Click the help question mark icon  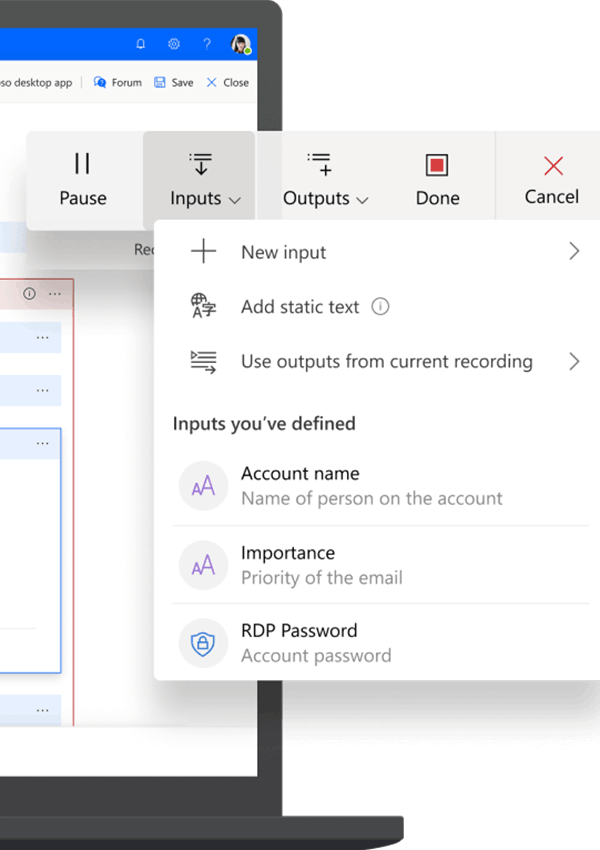pos(207,44)
